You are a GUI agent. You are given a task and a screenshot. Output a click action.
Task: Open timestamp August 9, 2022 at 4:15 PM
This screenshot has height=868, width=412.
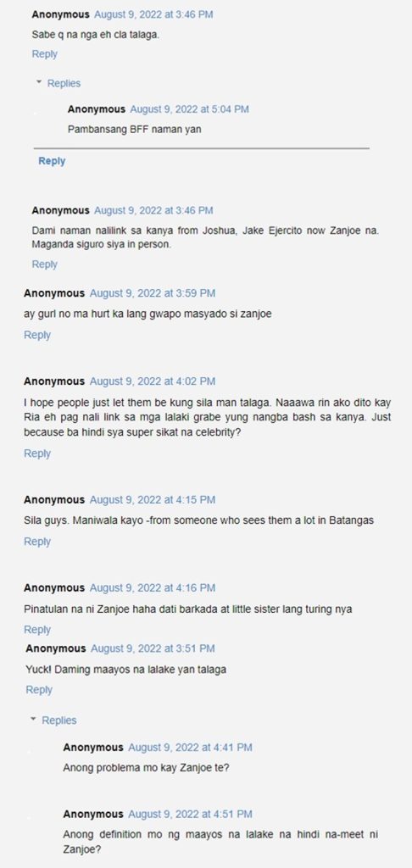click(x=153, y=500)
